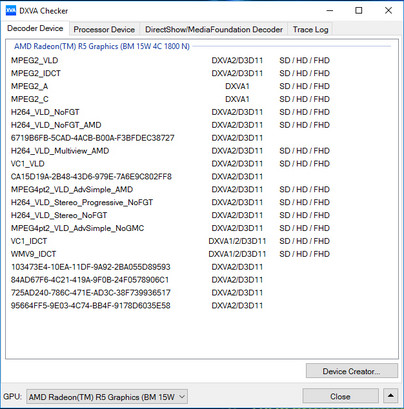Expand the up-arrow options button beside Close
404x409 pixels.
pyautogui.click(x=390, y=396)
